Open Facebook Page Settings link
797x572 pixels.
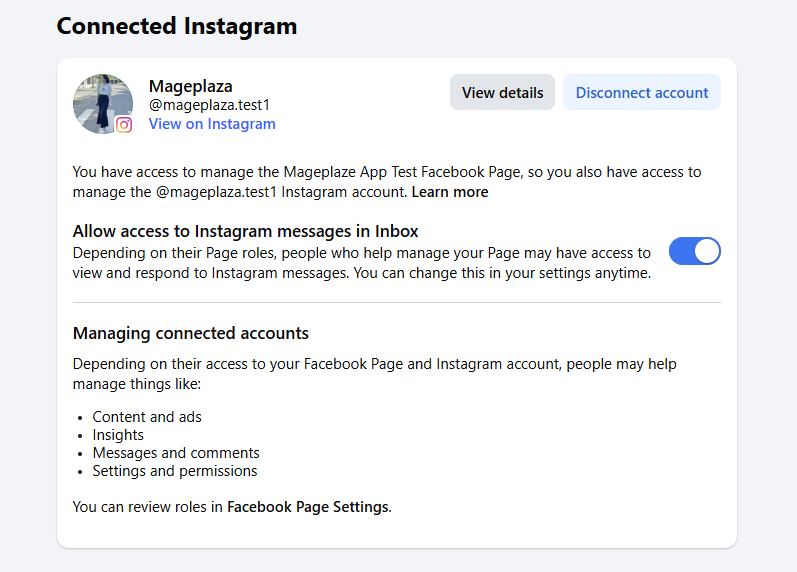(x=307, y=507)
